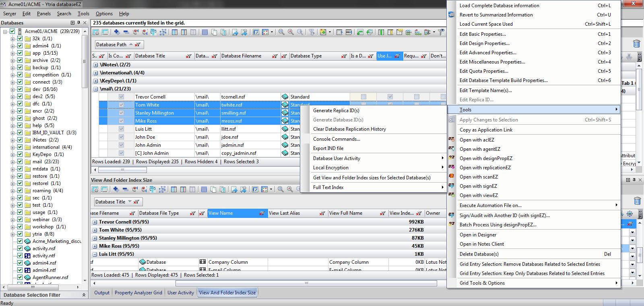The image size is (644, 306).
Task: Click the Acme_Marketing_discu database icon in tree
Action: (28, 241)
